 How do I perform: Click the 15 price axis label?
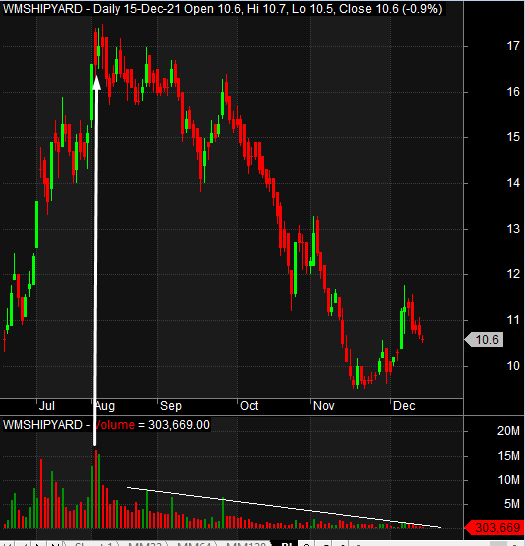(x=513, y=137)
